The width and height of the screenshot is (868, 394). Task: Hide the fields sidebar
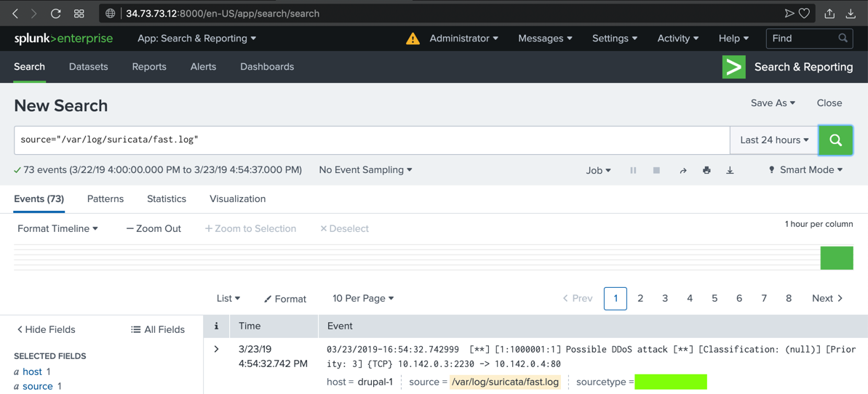(x=46, y=329)
